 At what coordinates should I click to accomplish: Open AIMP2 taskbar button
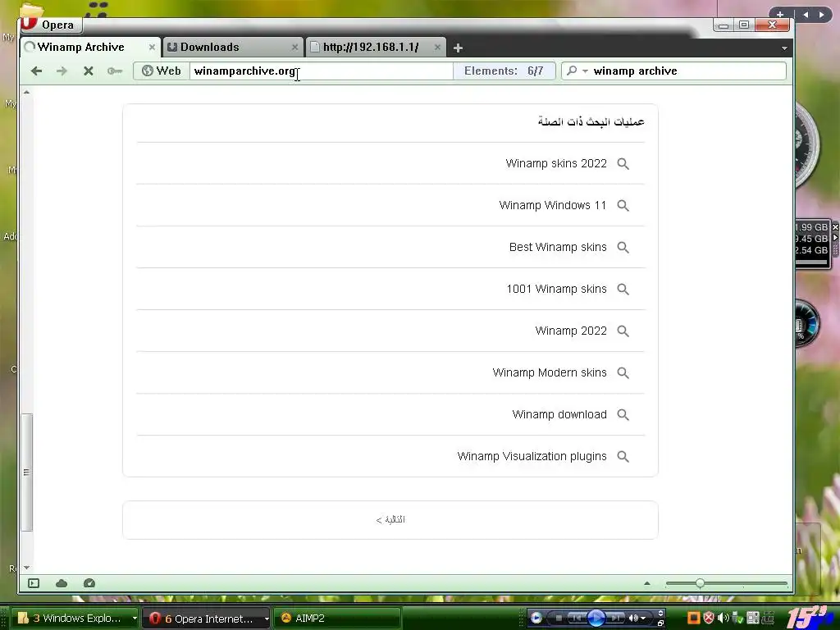coord(337,619)
